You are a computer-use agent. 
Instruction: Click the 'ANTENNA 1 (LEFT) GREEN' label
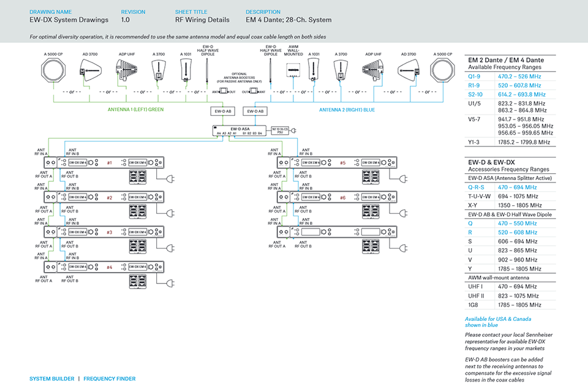coord(136,110)
